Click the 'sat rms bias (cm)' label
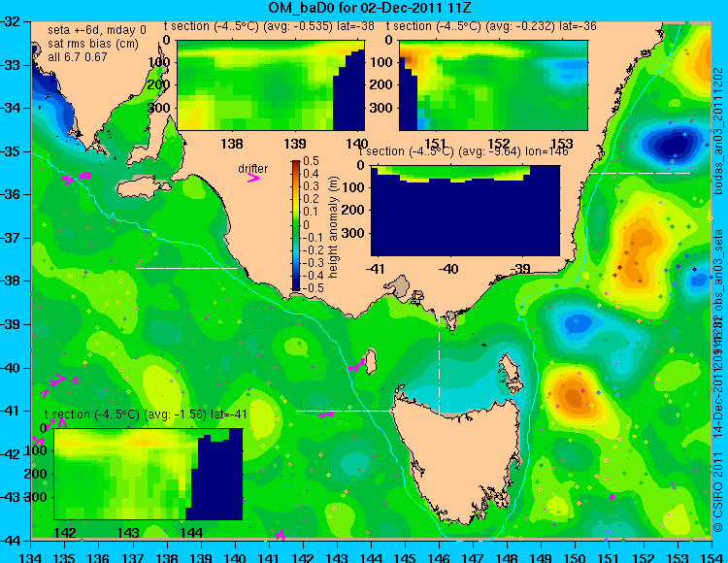Image resolution: width=728 pixels, height=563 pixels. coord(93,44)
